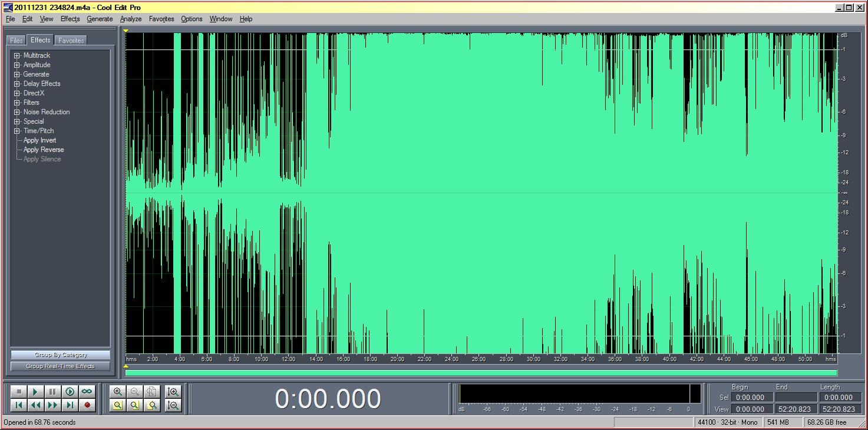Click the dB level meter bar
This screenshot has height=430, width=868.
(580, 393)
